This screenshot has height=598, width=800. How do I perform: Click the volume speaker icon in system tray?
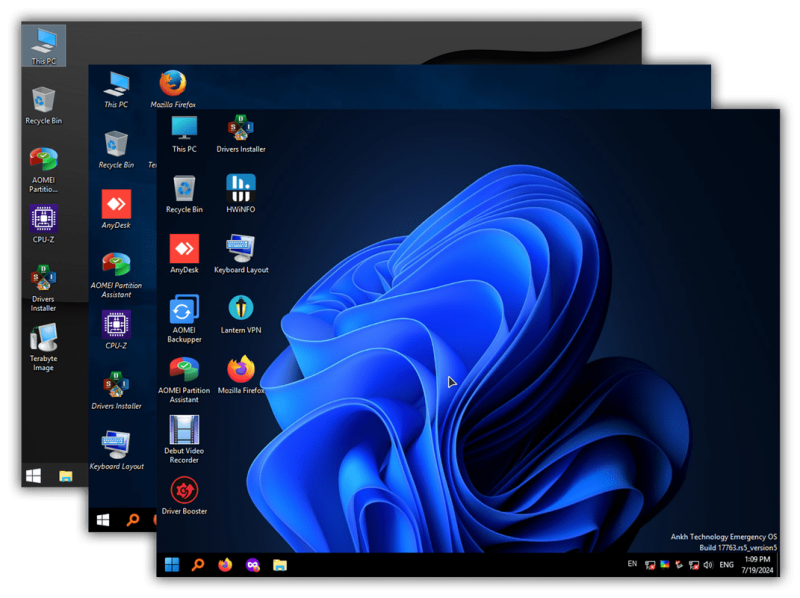(x=708, y=565)
